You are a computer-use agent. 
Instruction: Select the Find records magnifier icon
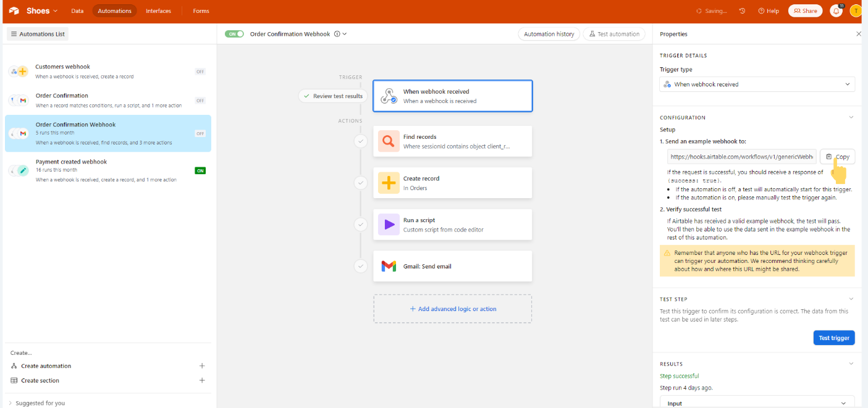[x=389, y=141]
